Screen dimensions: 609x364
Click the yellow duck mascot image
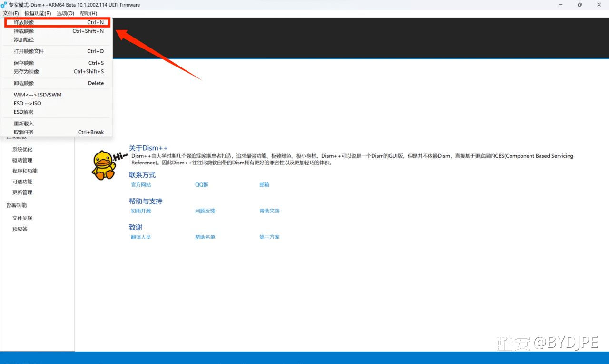click(x=104, y=165)
